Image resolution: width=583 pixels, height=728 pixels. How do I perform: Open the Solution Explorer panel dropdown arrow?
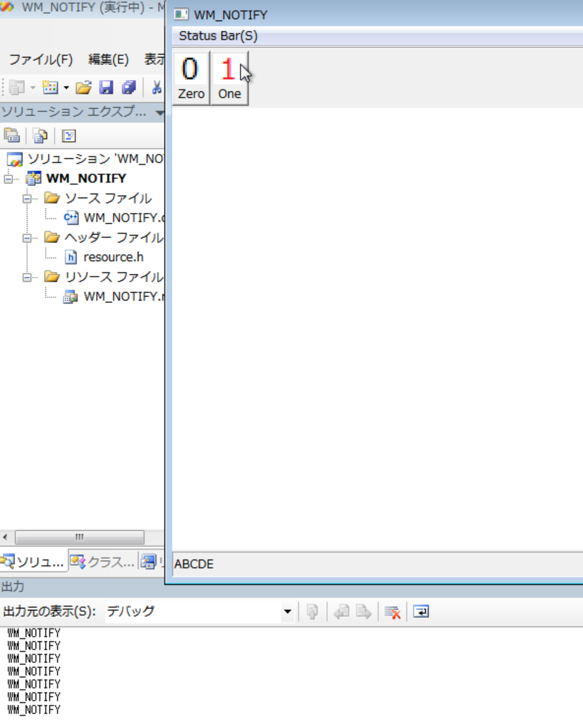pos(159,112)
